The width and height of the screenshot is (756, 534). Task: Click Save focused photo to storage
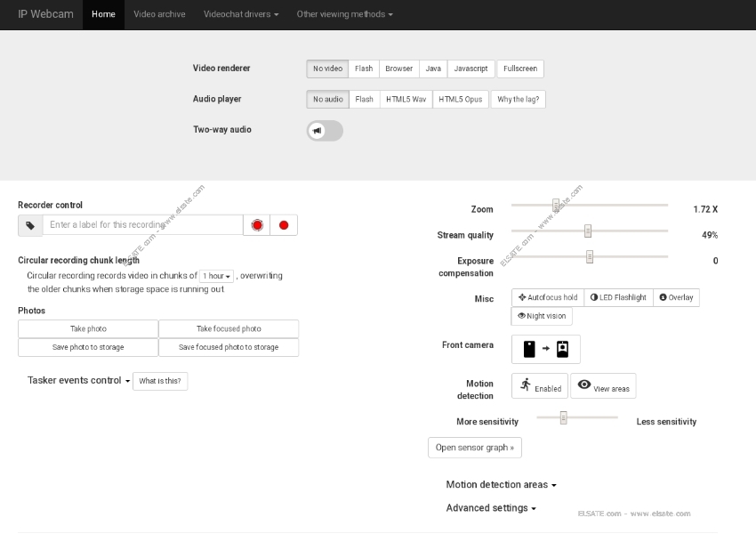tap(229, 347)
